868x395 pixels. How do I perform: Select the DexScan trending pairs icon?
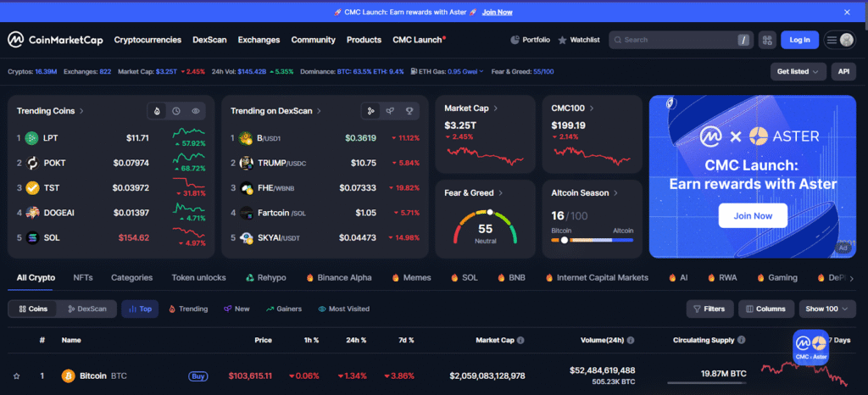pyautogui.click(x=371, y=111)
